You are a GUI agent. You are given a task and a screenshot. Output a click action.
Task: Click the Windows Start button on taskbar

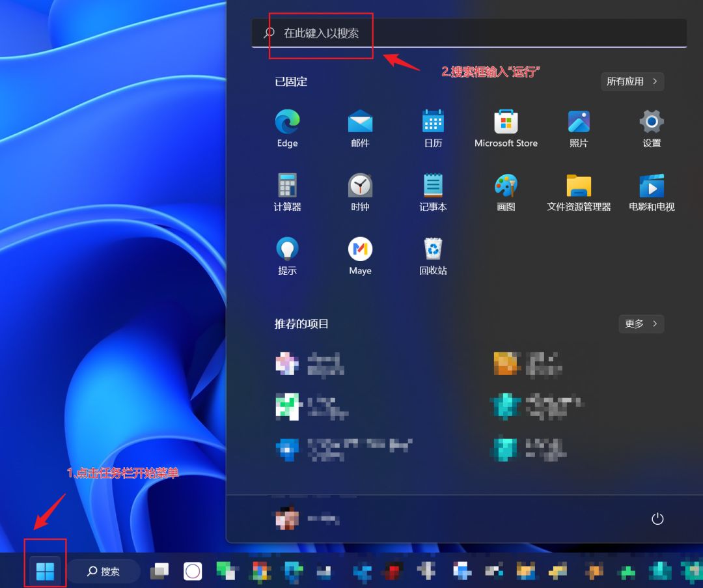(45, 571)
